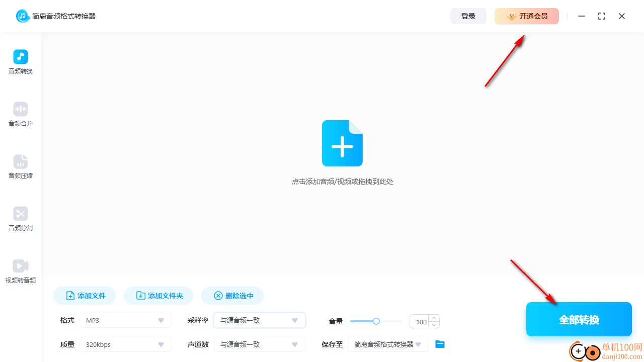644x362 pixels.
Task: Click text 点击添加音频/视频或拖拽到此处
Action: tap(343, 182)
